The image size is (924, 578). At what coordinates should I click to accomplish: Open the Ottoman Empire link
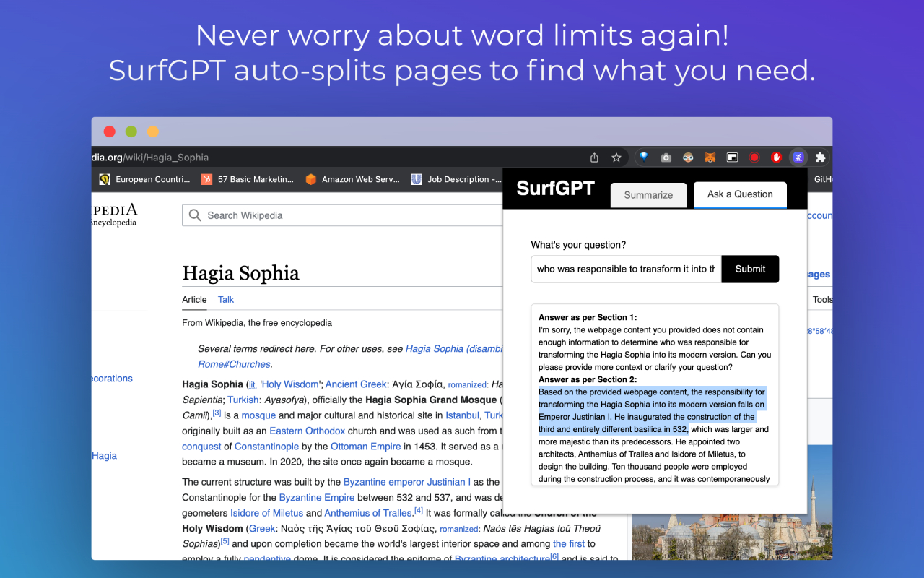click(365, 447)
